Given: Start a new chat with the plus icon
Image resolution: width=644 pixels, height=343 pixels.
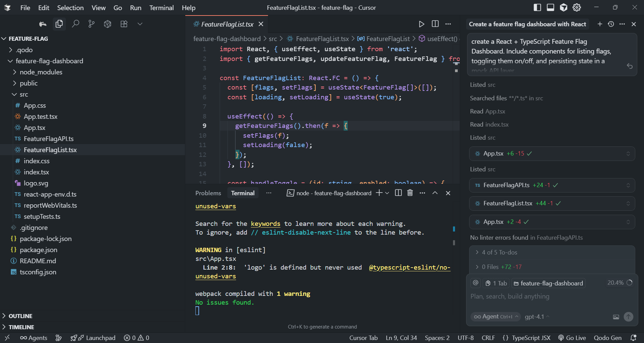Looking at the screenshot, I should [600, 24].
